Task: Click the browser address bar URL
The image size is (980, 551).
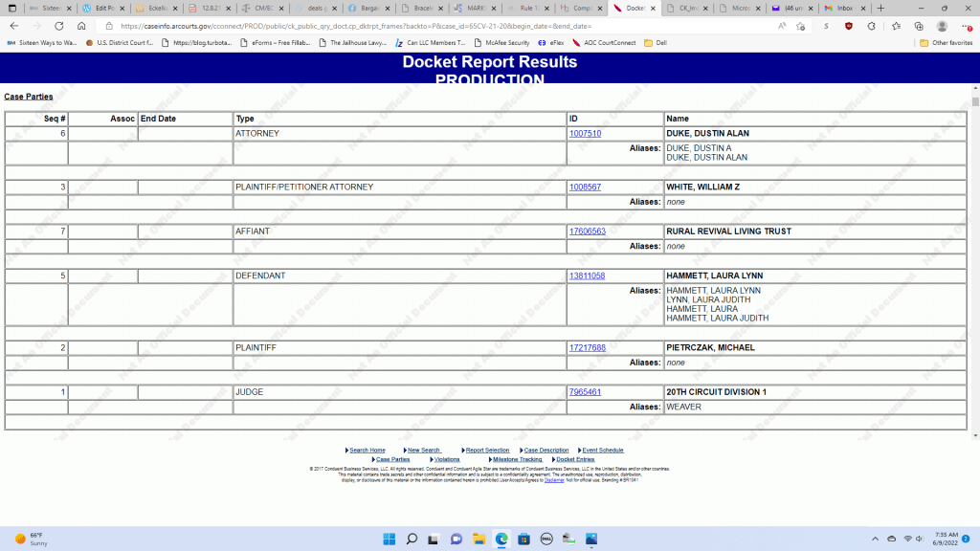Action: [383, 26]
